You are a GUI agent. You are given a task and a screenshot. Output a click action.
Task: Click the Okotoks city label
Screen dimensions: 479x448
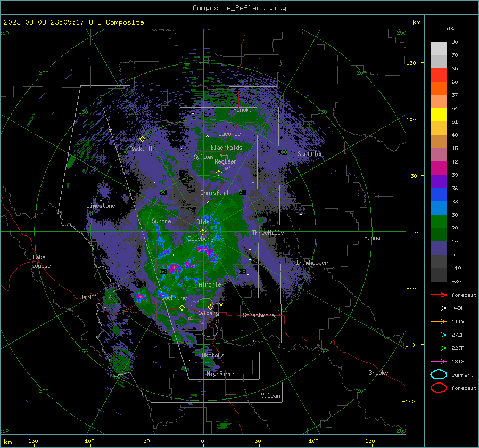coord(213,355)
